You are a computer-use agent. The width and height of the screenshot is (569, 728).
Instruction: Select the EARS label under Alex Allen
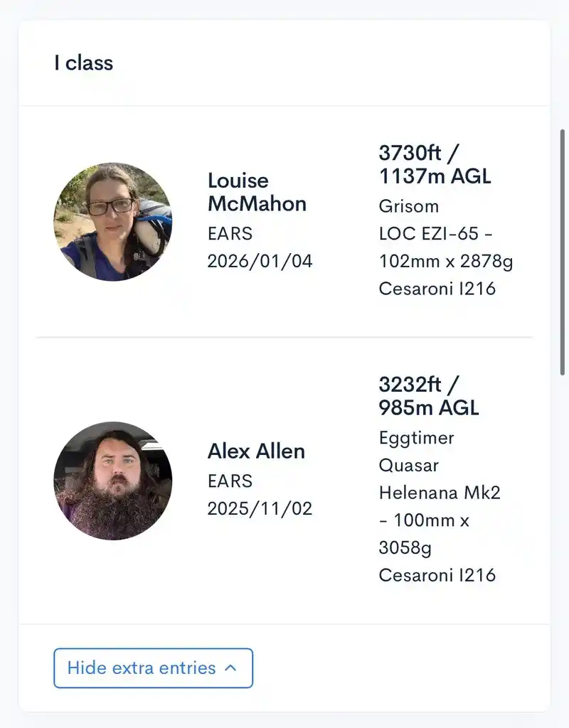(229, 481)
